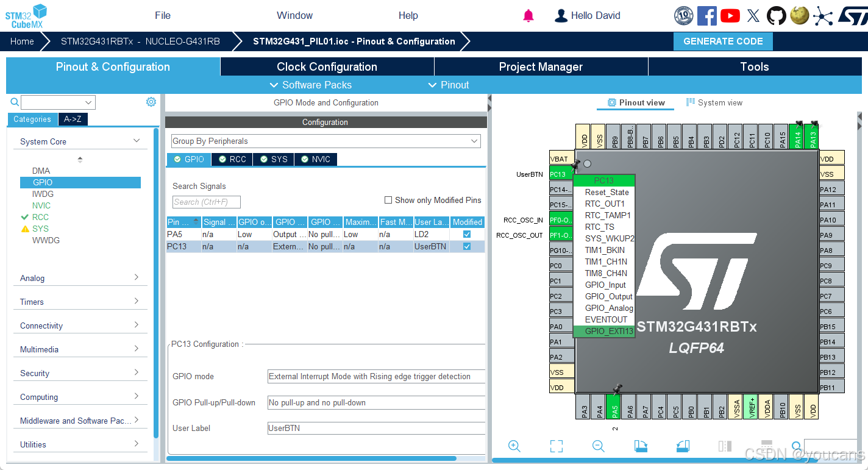Toggle the Modified checkbox for PC13
Viewport: 868px width, 470px height.
[467, 246]
